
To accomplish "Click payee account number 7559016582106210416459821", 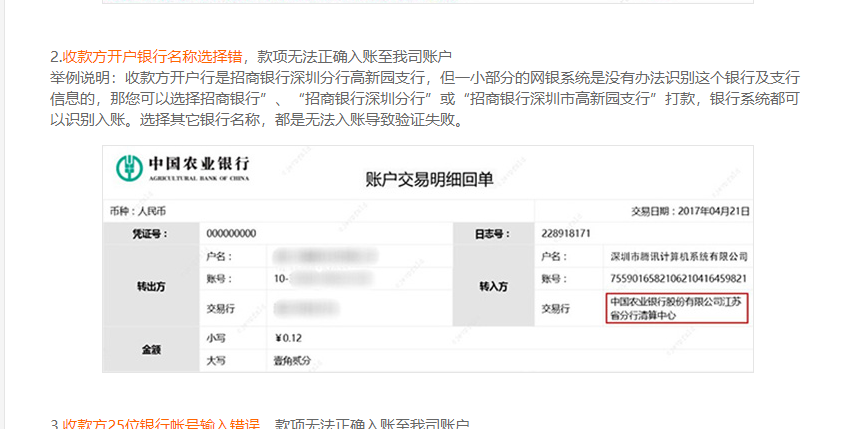I will coord(678,279).
